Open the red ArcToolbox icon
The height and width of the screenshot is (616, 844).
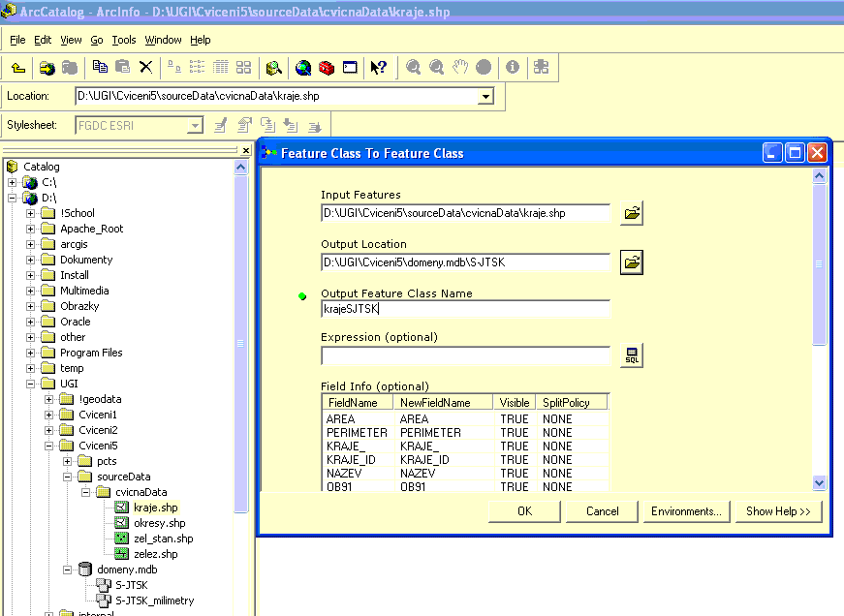[327, 67]
